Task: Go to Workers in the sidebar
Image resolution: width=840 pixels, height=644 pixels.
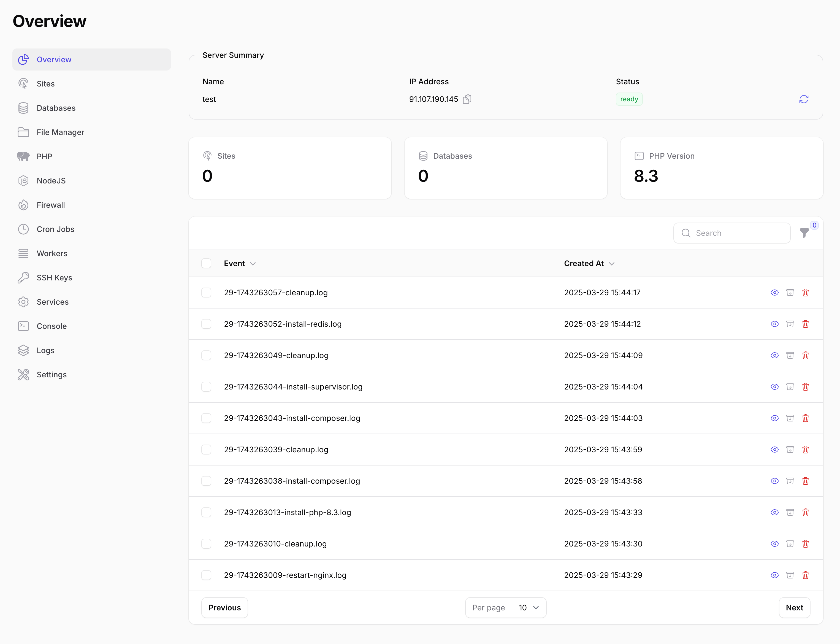Action: [92, 253]
